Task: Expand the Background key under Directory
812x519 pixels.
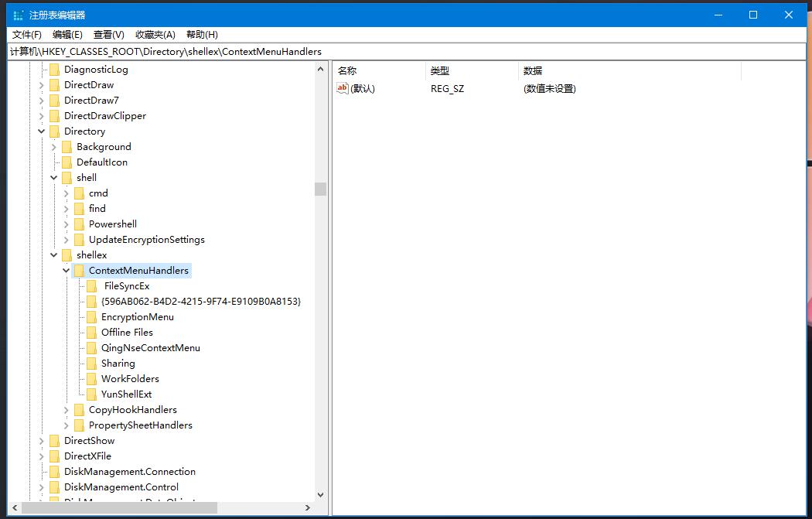Action: click(x=54, y=147)
